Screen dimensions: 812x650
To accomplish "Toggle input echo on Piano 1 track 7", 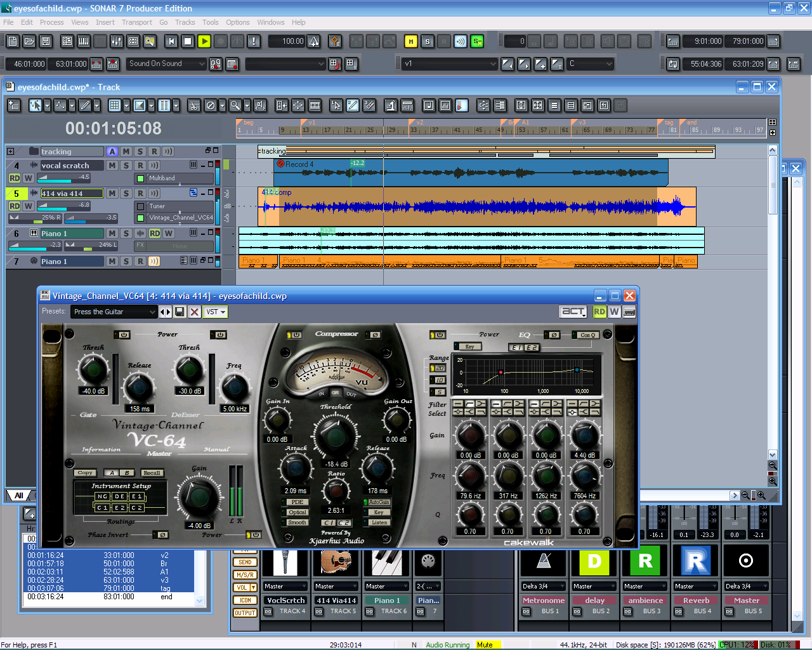I will [154, 262].
